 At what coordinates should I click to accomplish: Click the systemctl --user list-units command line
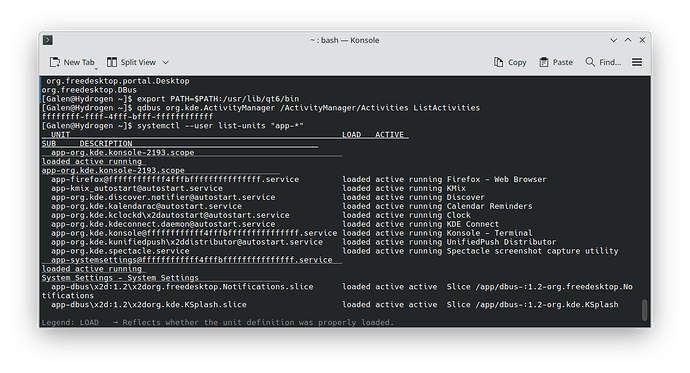click(173, 126)
